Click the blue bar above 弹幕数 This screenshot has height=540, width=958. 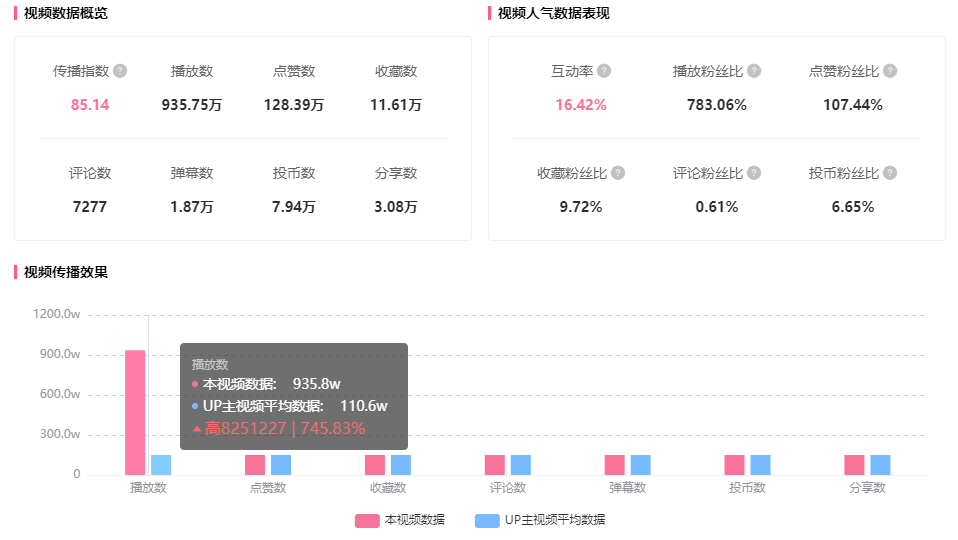(641, 465)
